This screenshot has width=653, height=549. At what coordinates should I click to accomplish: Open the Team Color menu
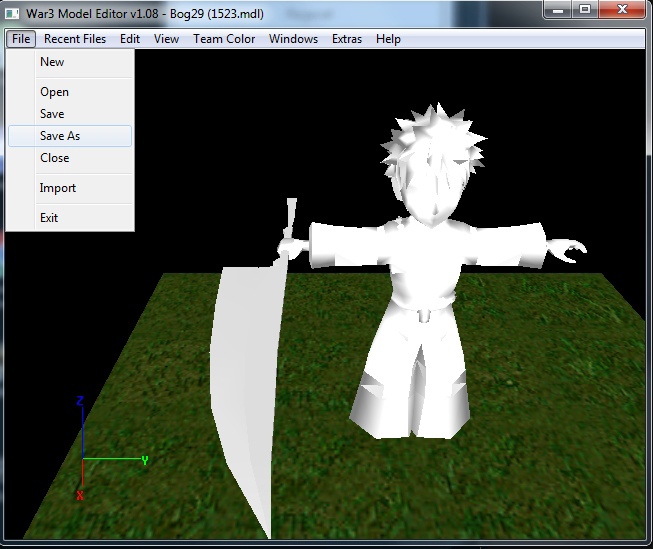click(224, 39)
